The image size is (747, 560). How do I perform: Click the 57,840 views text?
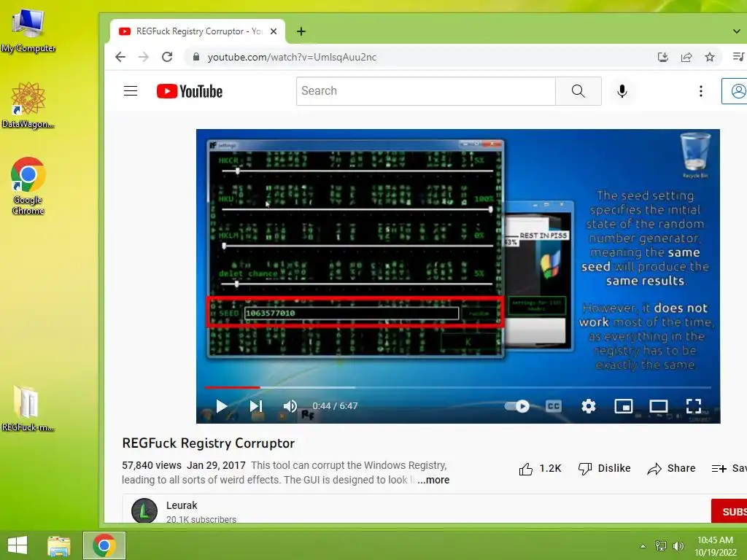coord(152,465)
